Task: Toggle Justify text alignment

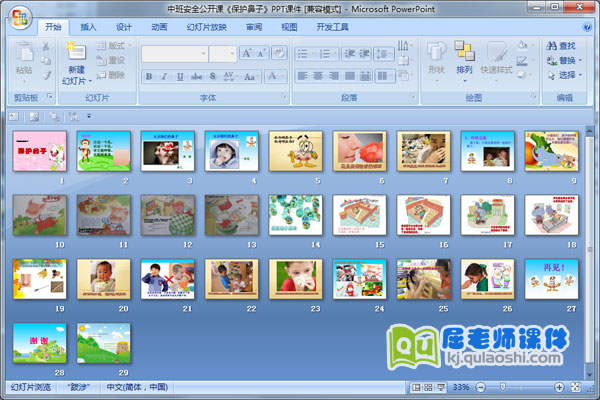Action: click(x=350, y=76)
